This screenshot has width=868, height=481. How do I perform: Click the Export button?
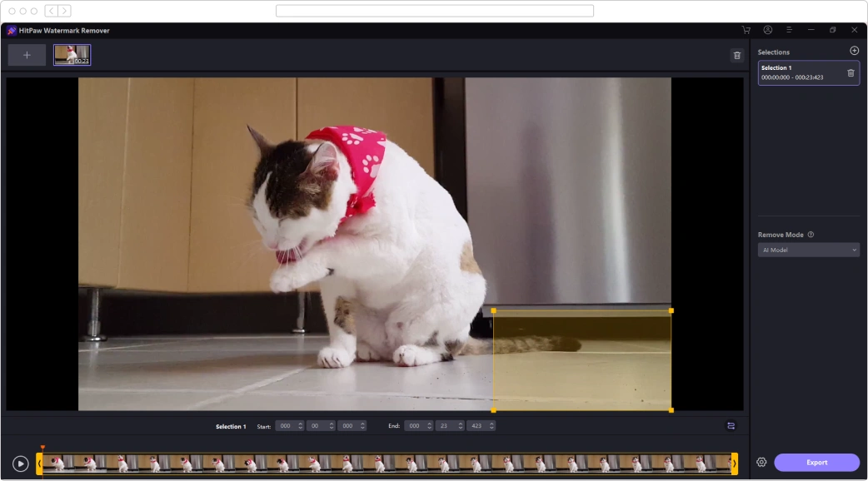(x=816, y=462)
